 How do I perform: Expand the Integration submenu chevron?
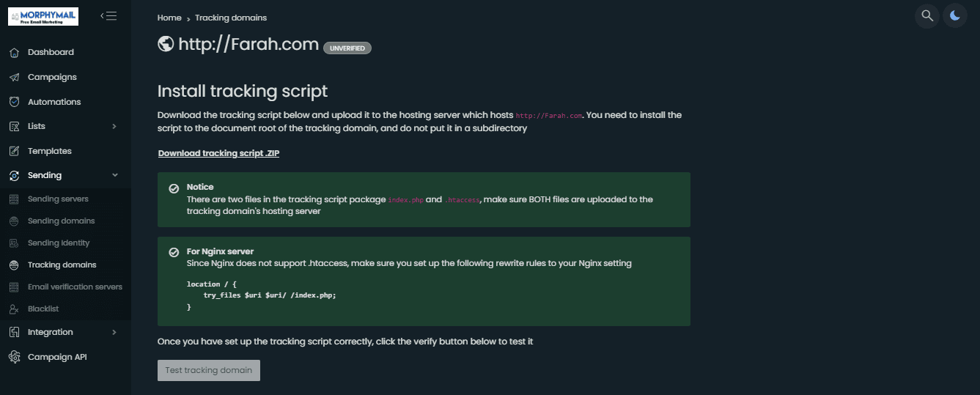(114, 333)
